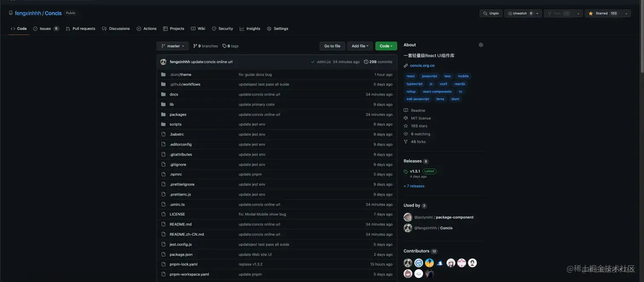The image size is (644, 282).
Task: Click the green check status icon on commit
Action: coord(313,62)
